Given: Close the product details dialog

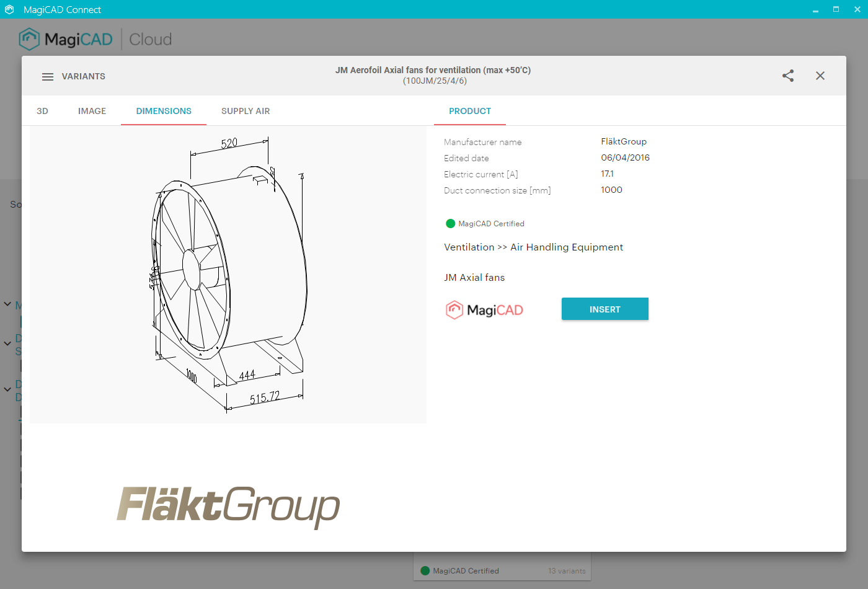Looking at the screenshot, I should (820, 76).
